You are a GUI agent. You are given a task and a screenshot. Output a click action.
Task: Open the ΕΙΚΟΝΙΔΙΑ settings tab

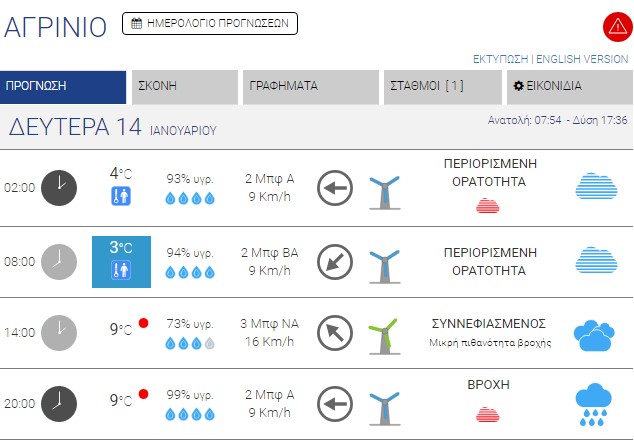tap(567, 87)
